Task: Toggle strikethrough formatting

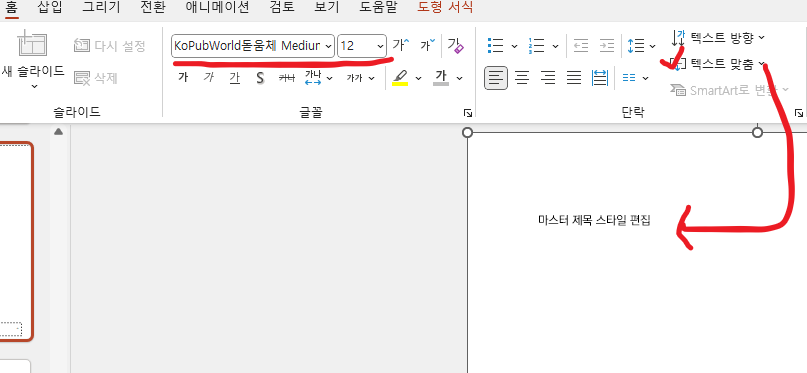Action: coord(287,78)
